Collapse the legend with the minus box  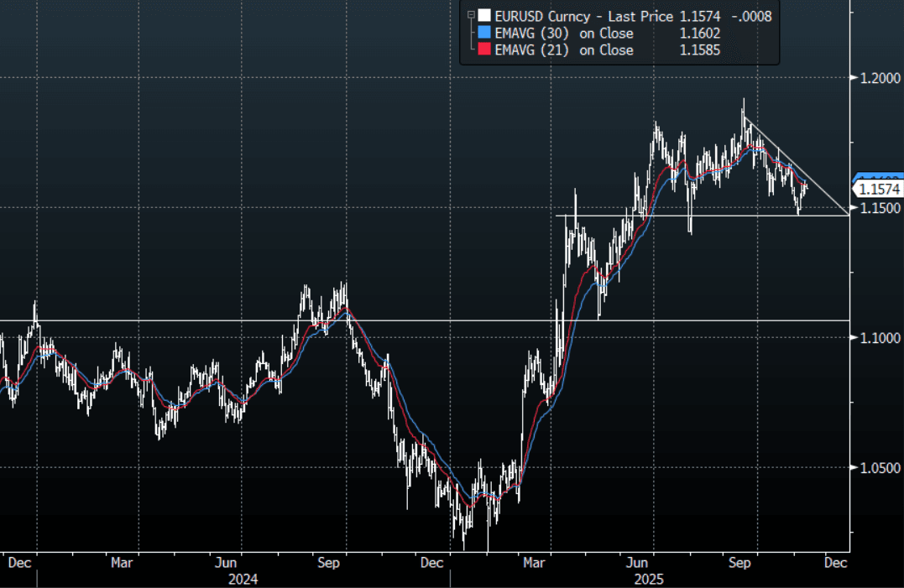(x=471, y=16)
